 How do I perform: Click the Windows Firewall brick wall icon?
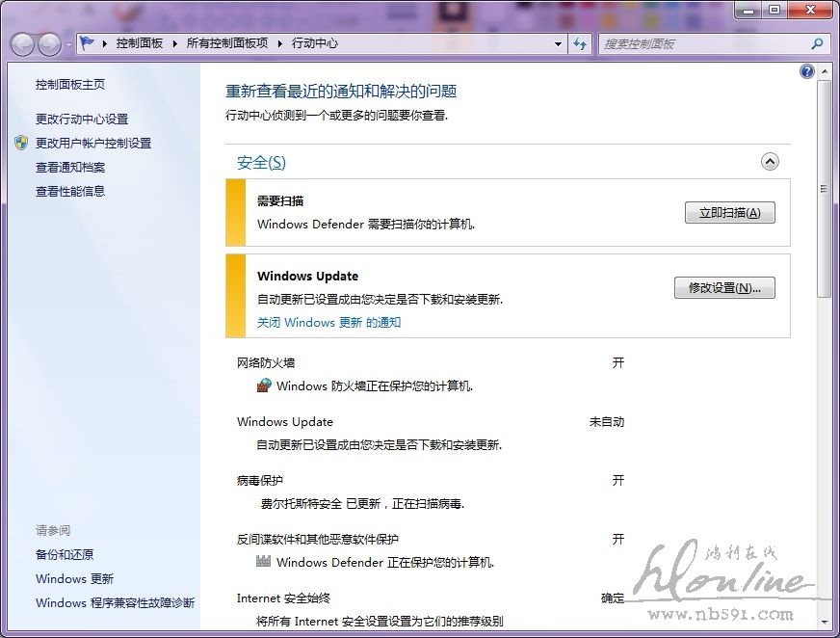pyautogui.click(x=265, y=385)
